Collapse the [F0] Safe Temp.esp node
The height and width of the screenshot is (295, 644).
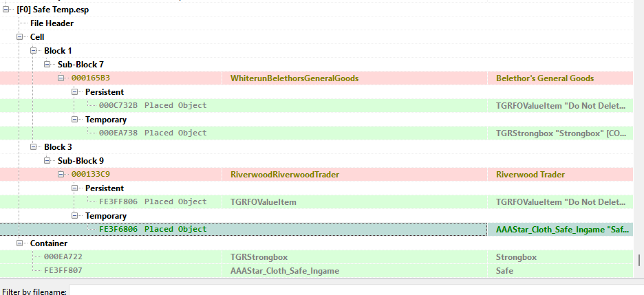(6, 10)
